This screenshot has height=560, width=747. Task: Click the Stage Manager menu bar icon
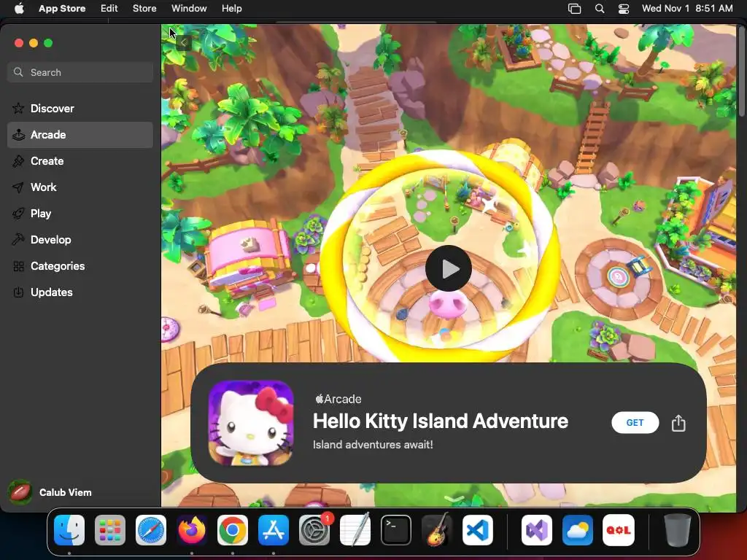click(x=575, y=9)
